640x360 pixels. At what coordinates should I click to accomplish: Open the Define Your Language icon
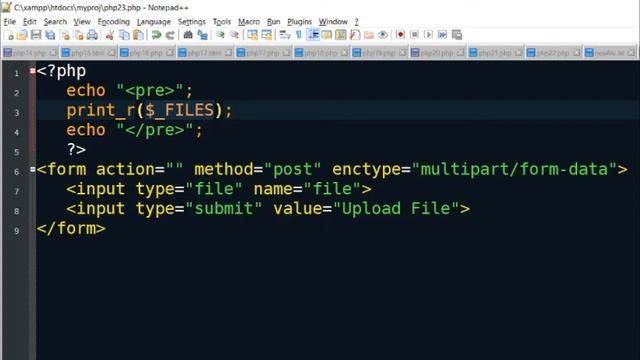(327, 35)
